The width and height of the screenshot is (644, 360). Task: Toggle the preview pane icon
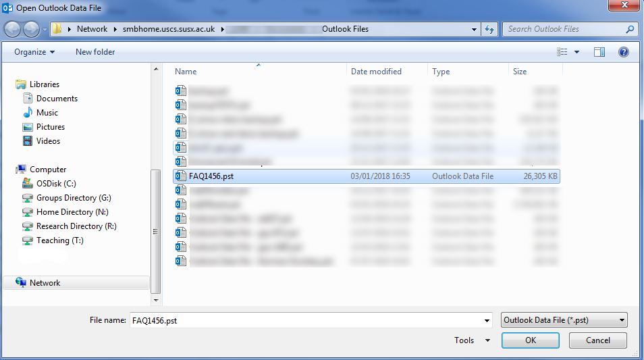tap(599, 52)
